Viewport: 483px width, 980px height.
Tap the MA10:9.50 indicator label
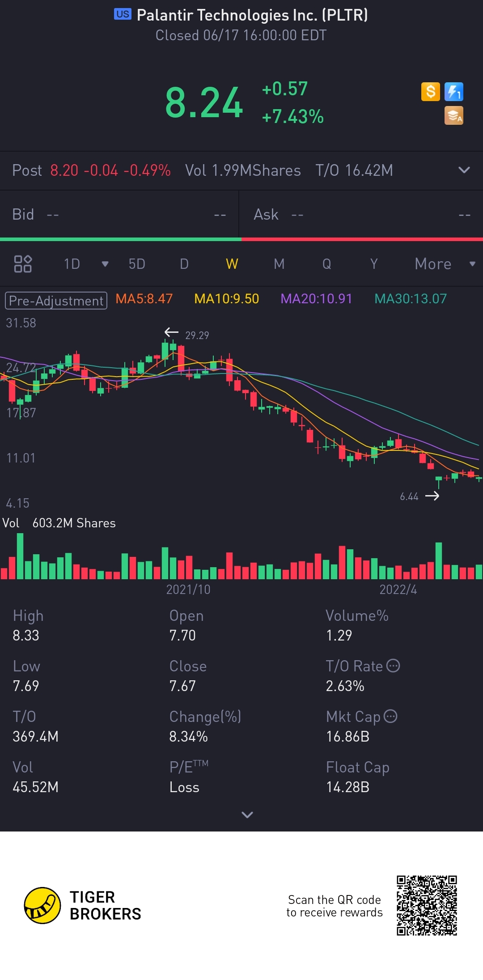click(x=227, y=299)
